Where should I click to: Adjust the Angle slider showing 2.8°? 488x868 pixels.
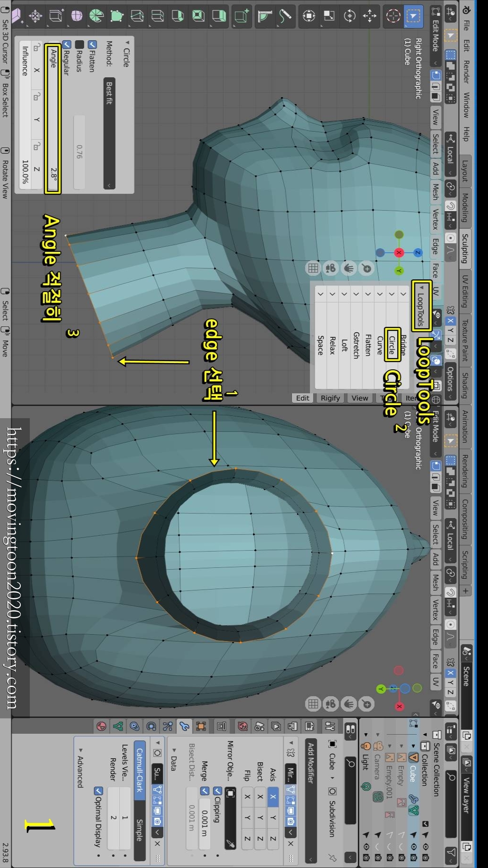coord(53,119)
